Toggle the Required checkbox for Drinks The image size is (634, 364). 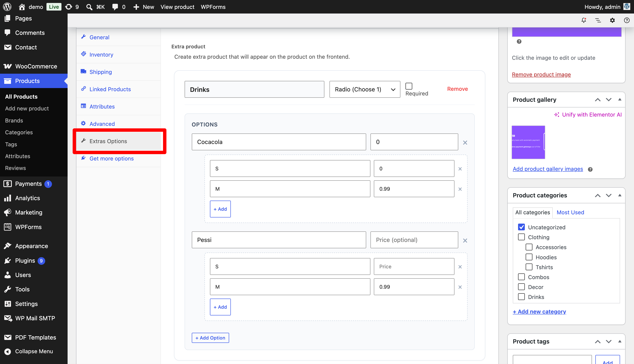(409, 86)
